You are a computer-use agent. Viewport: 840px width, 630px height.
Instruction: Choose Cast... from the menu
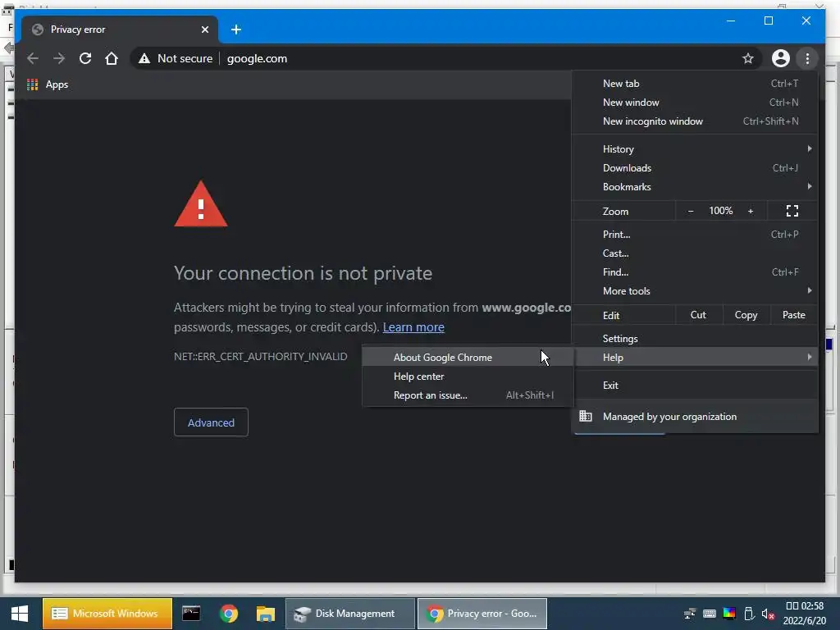[695, 253]
